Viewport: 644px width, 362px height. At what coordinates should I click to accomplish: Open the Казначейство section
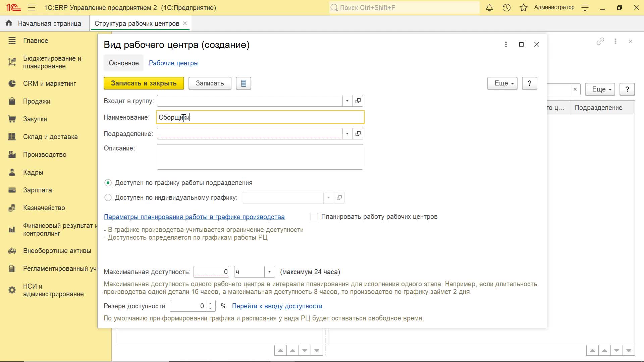pos(44,208)
